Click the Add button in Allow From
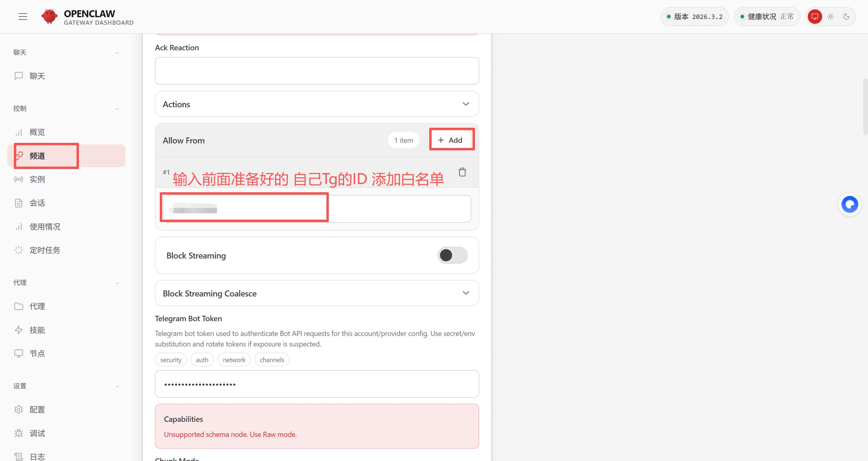This screenshot has height=461, width=868. click(x=450, y=140)
